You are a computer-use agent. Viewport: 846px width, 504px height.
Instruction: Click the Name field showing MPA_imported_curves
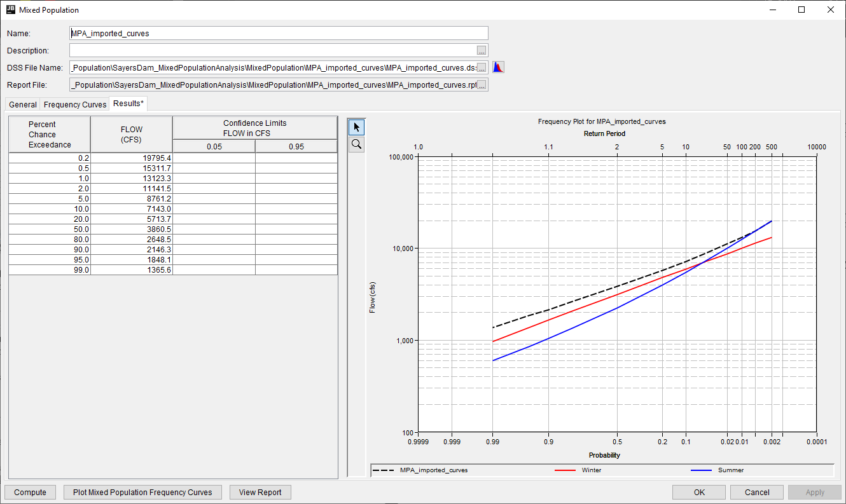point(278,32)
